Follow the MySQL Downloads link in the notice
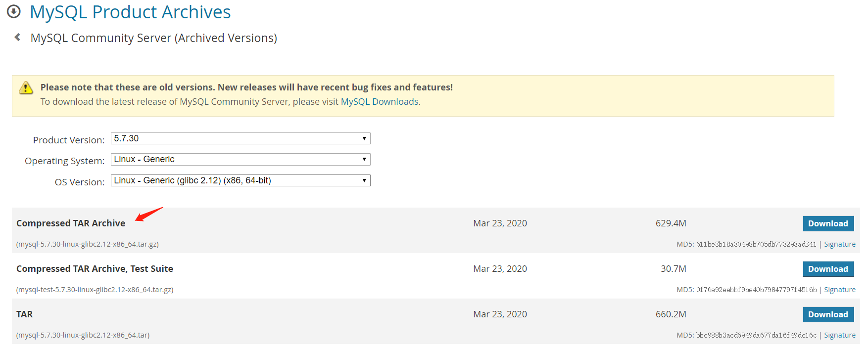The image size is (868, 345). click(x=380, y=101)
